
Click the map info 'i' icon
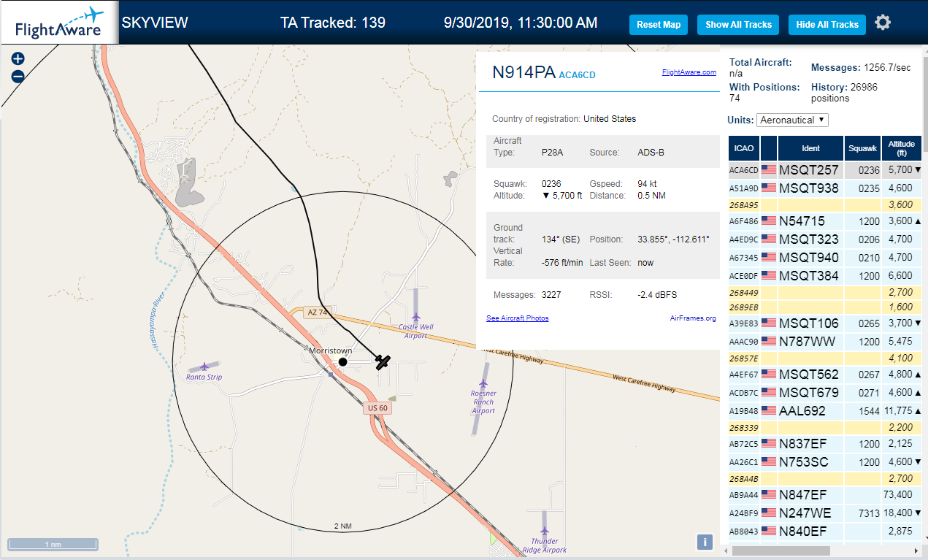click(x=705, y=542)
